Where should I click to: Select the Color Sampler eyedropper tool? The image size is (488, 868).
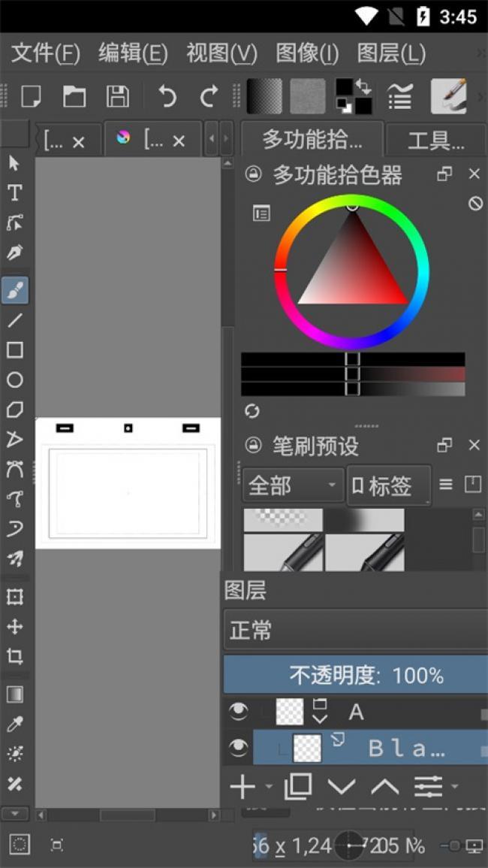(x=14, y=724)
